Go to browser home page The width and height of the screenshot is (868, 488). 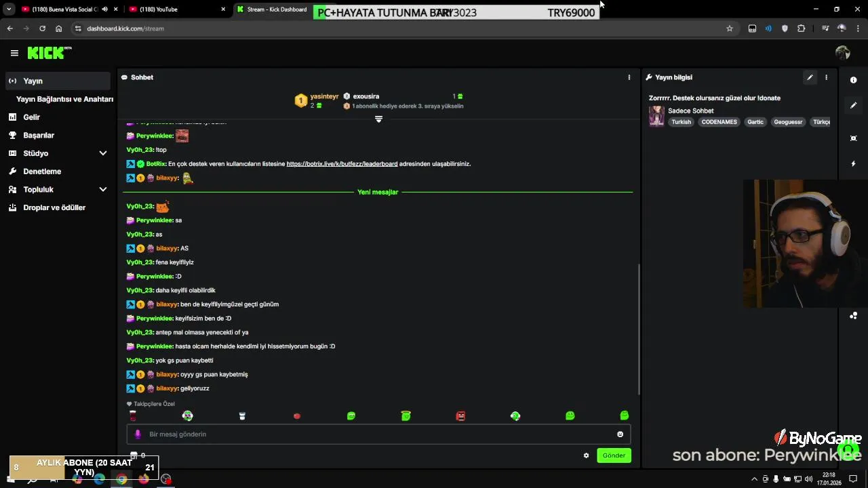[x=59, y=28]
